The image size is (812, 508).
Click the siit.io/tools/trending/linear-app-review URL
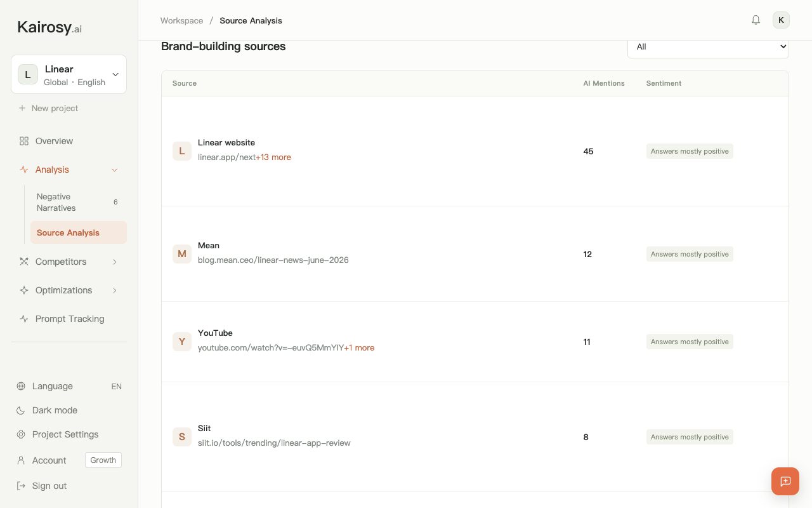pos(274,443)
